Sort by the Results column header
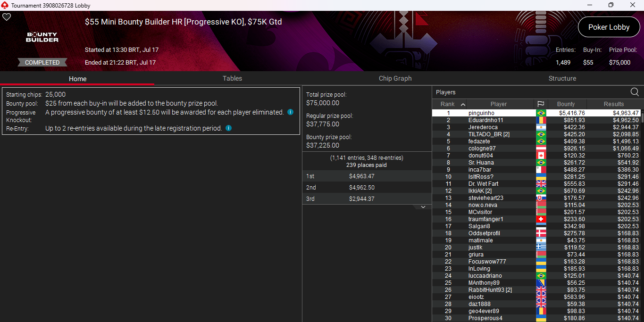This screenshot has width=644, height=322. click(x=614, y=104)
